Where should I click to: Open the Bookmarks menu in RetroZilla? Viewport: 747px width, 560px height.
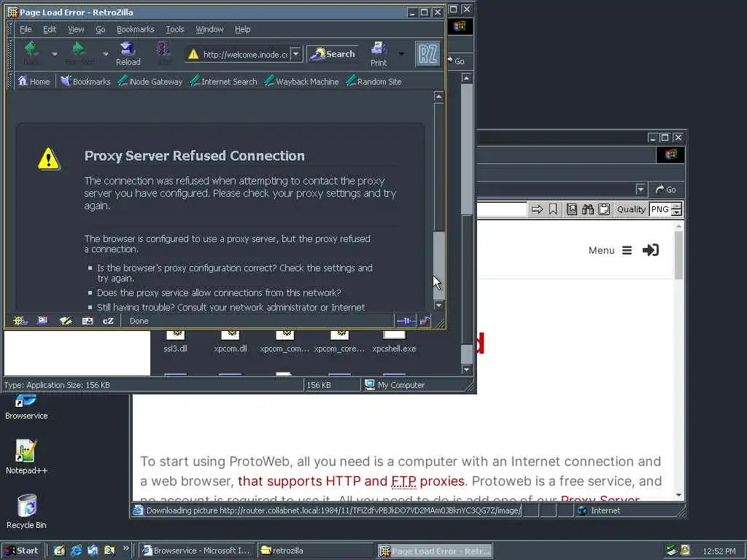point(135,29)
